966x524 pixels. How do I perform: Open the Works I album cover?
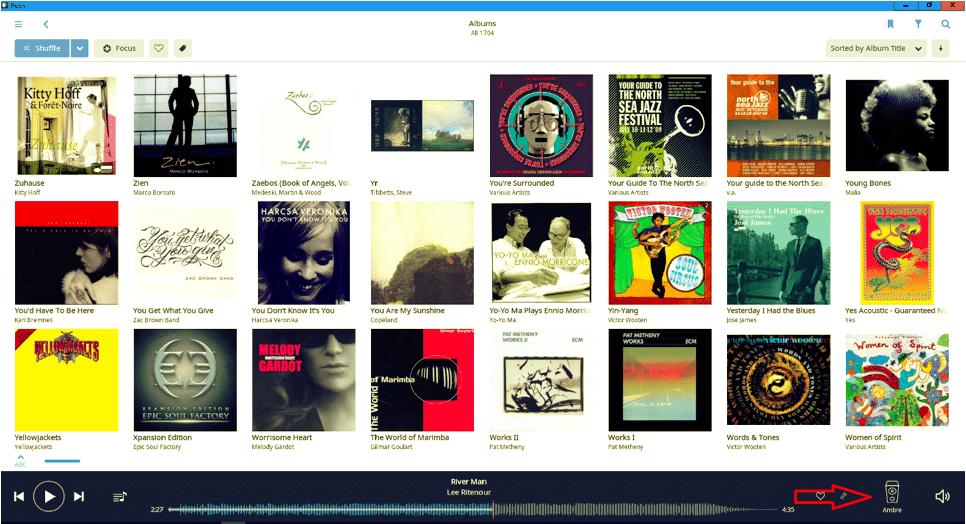[x=660, y=380]
